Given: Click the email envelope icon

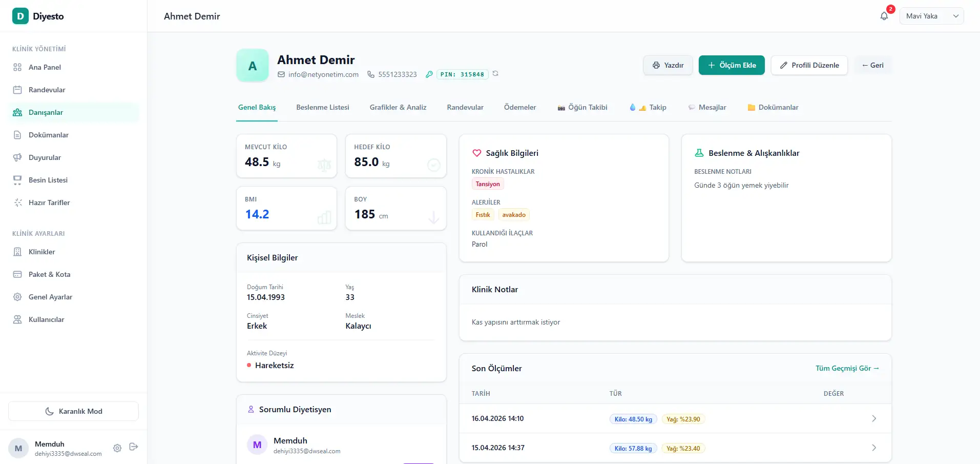Looking at the screenshot, I should [x=281, y=74].
